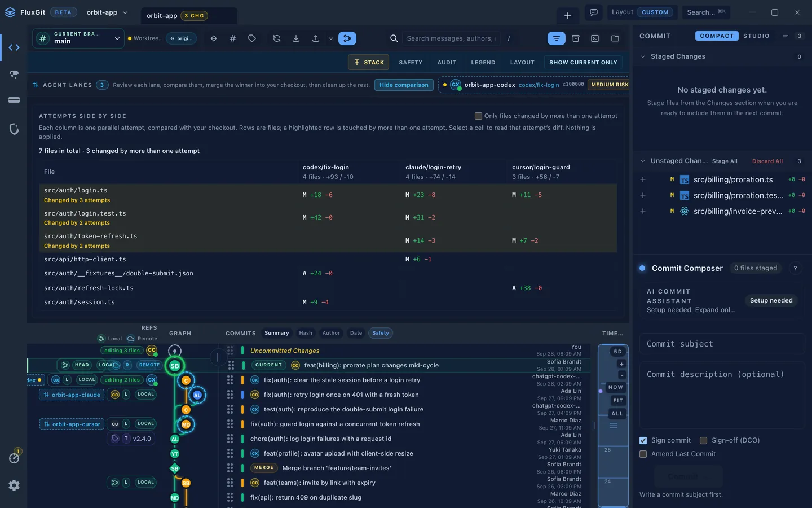The image size is (812, 508).
Task: Uncheck the Sign commit checkbox
Action: pyautogui.click(x=643, y=440)
